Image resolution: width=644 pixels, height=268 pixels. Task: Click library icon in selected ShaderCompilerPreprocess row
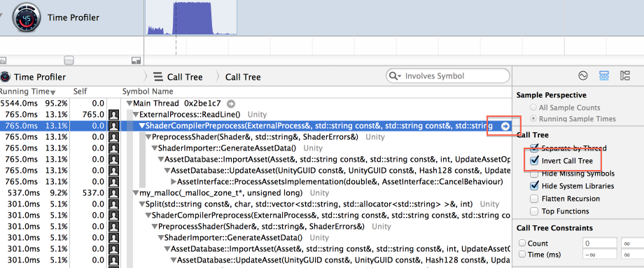(113, 126)
